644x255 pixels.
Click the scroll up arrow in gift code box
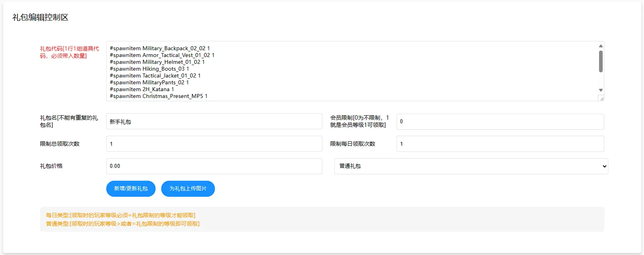point(601,46)
